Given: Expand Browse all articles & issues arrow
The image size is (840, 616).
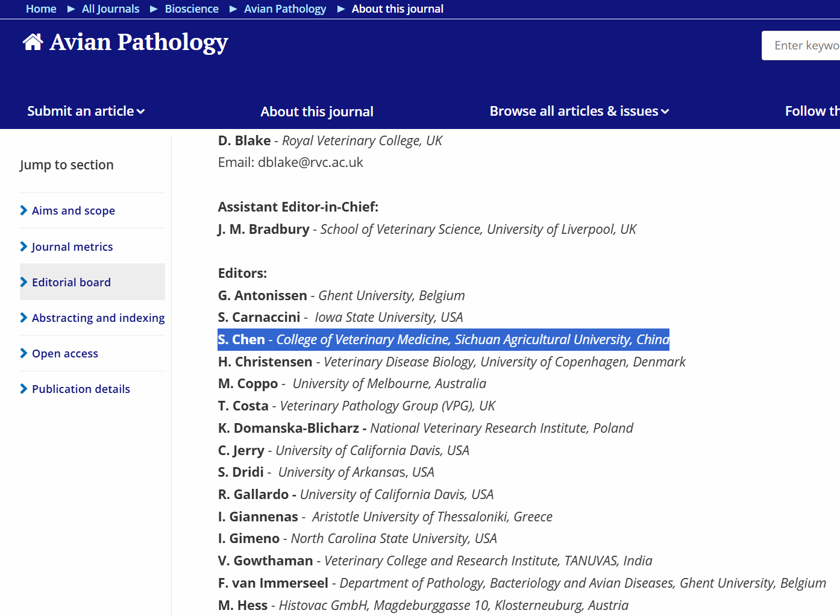Looking at the screenshot, I should [665, 112].
